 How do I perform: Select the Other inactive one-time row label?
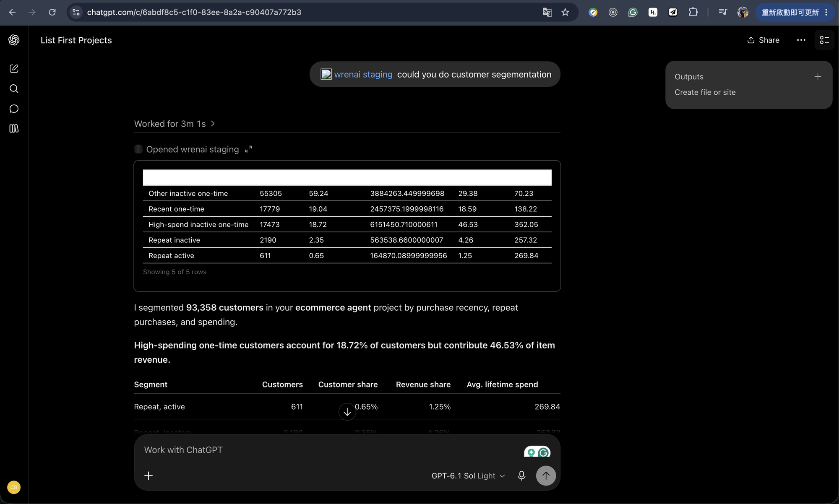tap(188, 193)
